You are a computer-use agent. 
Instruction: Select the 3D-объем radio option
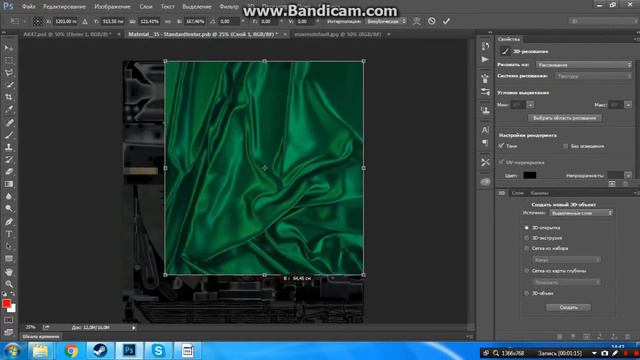click(x=527, y=293)
